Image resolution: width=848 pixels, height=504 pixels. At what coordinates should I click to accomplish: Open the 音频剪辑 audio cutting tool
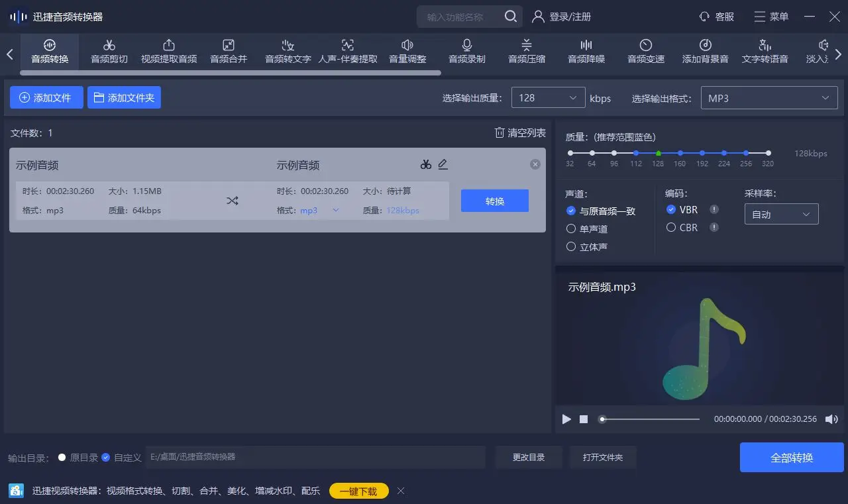tap(109, 52)
